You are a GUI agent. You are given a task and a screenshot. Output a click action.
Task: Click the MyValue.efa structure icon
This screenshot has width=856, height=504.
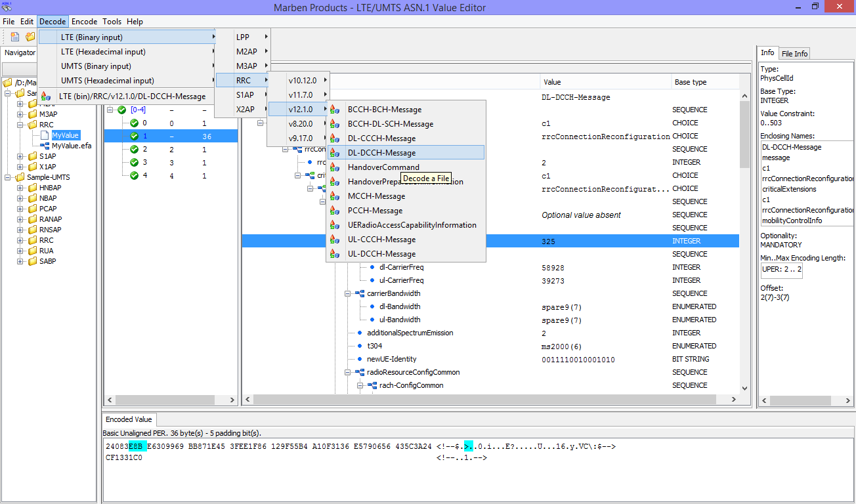click(x=45, y=146)
